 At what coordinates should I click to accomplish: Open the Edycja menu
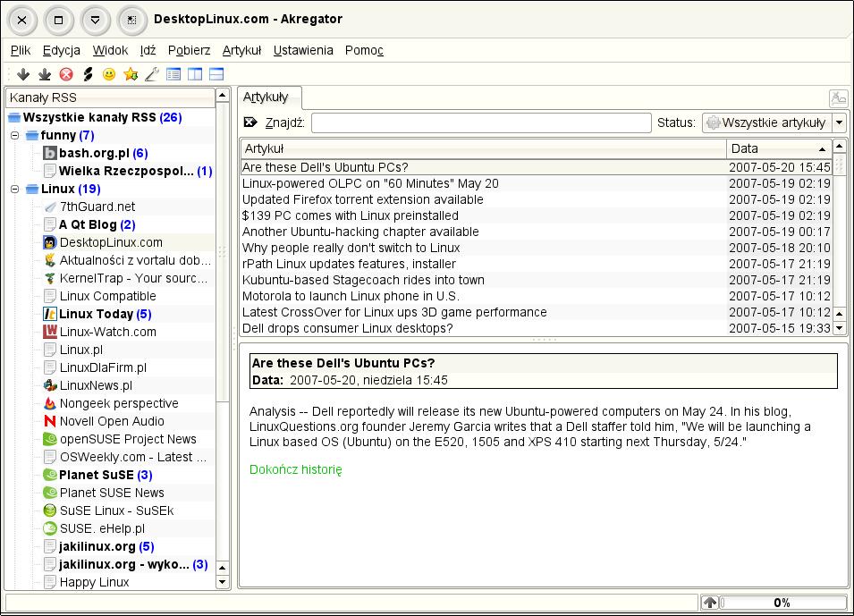[62, 50]
